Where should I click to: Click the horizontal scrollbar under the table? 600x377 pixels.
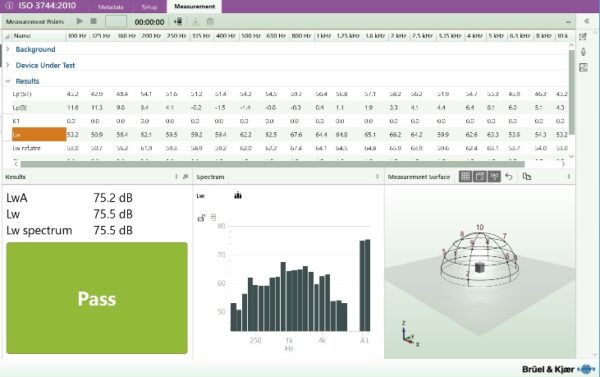click(272, 164)
